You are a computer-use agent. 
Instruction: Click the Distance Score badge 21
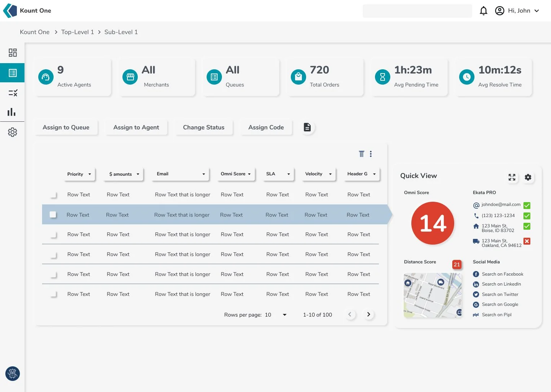pos(457,265)
